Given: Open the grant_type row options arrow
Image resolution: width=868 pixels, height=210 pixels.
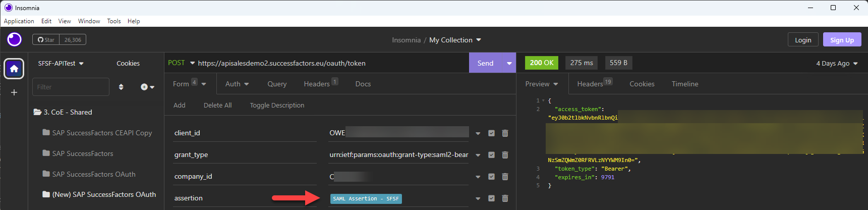Looking at the screenshot, I should pyautogui.click(x=478, y=155).
